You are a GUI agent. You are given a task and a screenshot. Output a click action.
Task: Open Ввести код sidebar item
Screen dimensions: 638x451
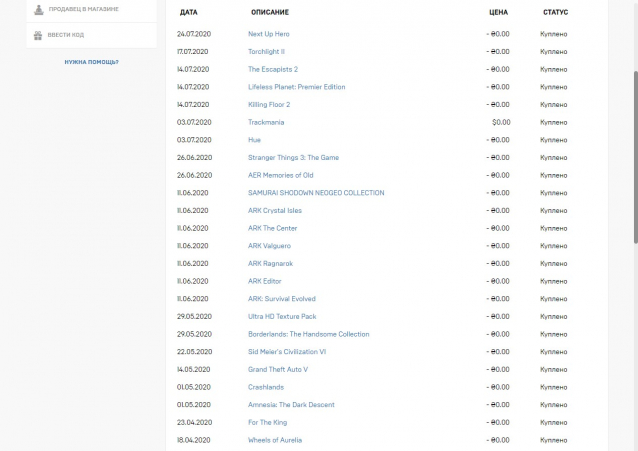(92, 35)
